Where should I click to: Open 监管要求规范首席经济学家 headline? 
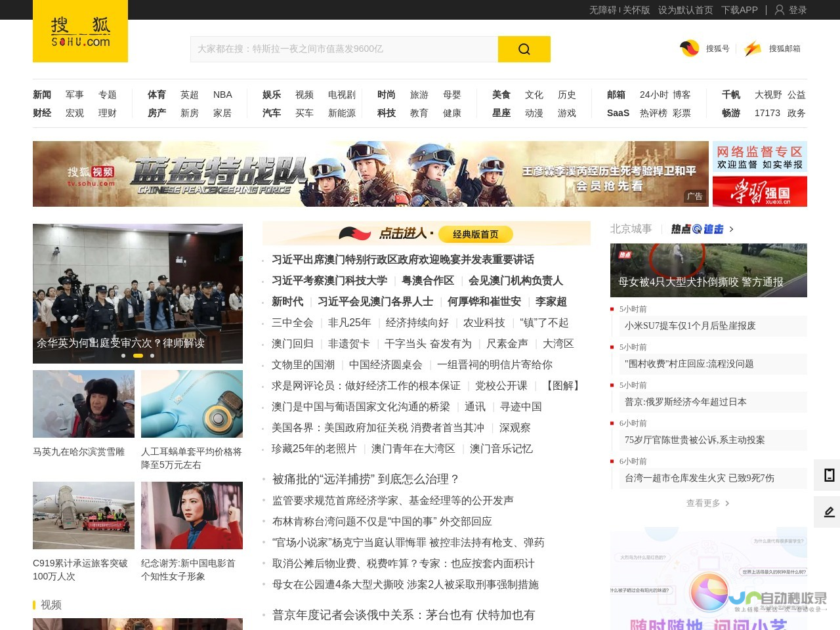tap(393, 501)
